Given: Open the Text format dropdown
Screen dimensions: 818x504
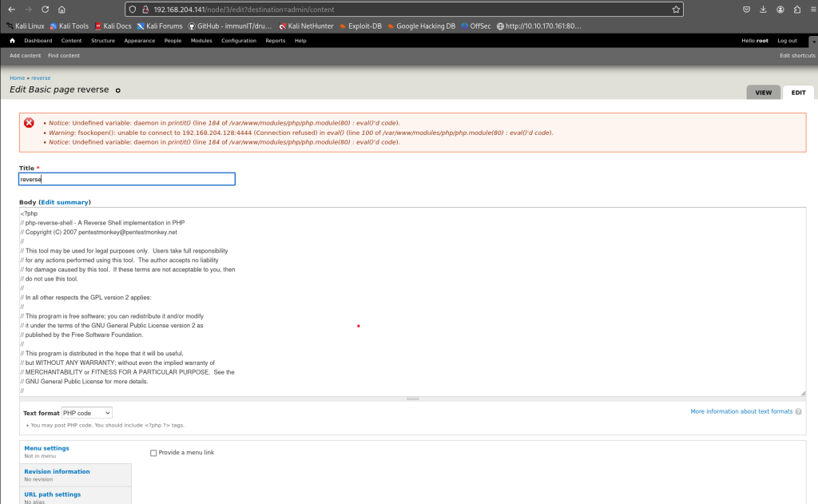Looking at the screenshot, I should [87, 413].
